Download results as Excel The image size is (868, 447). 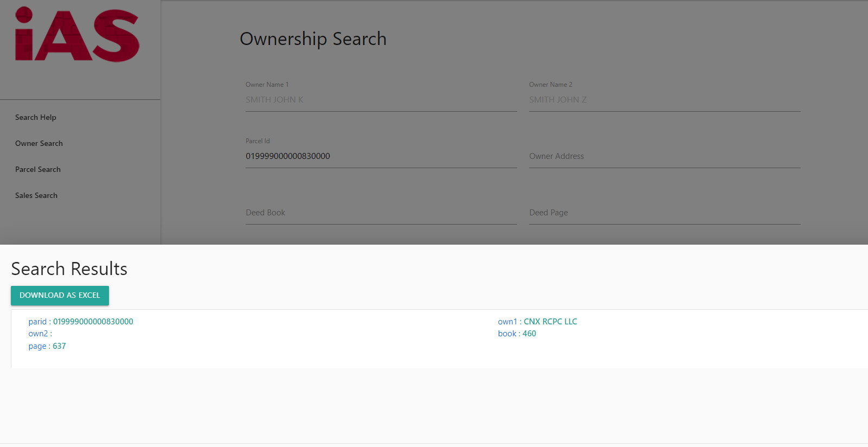(x=60, y=296)
